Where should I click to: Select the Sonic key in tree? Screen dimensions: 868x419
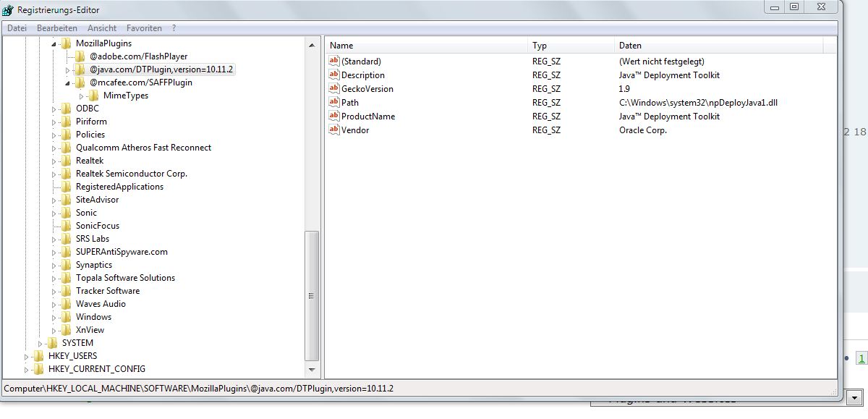click(86, 213)
